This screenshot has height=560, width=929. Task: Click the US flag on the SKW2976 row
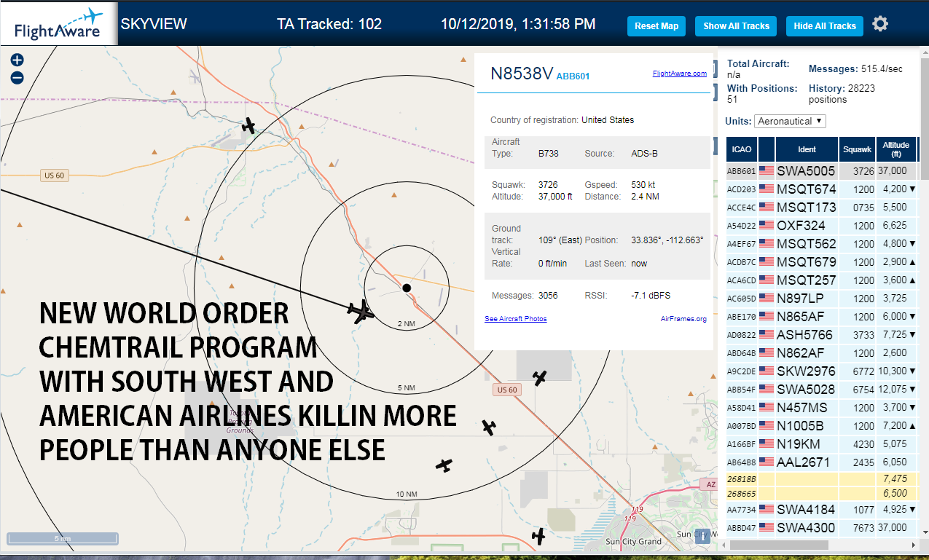(x=766, y=371)
